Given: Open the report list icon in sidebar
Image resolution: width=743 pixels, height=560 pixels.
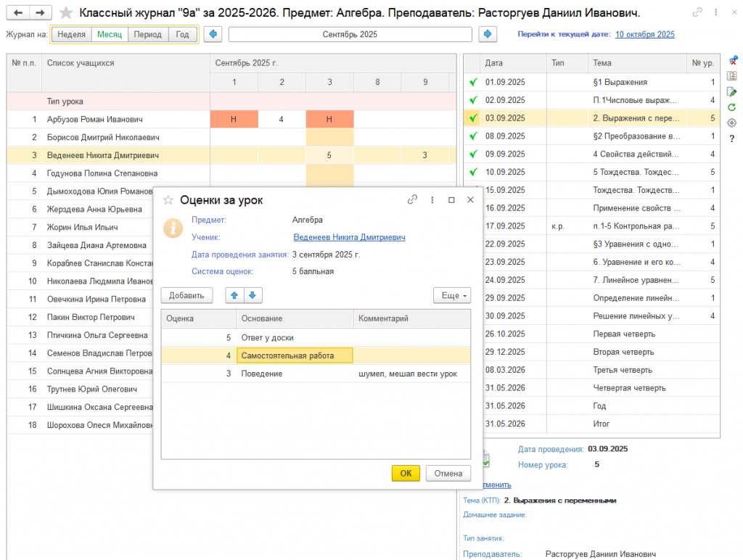Looking at the screenshot, I should (x=732, y=76).
